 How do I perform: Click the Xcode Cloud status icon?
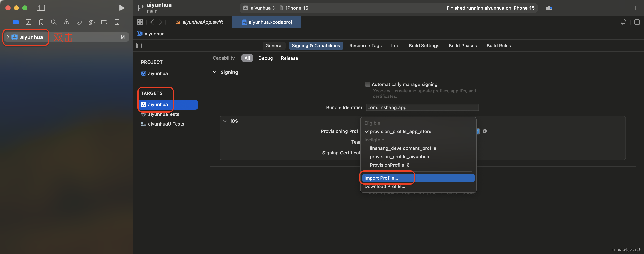(x=549, y=8)
